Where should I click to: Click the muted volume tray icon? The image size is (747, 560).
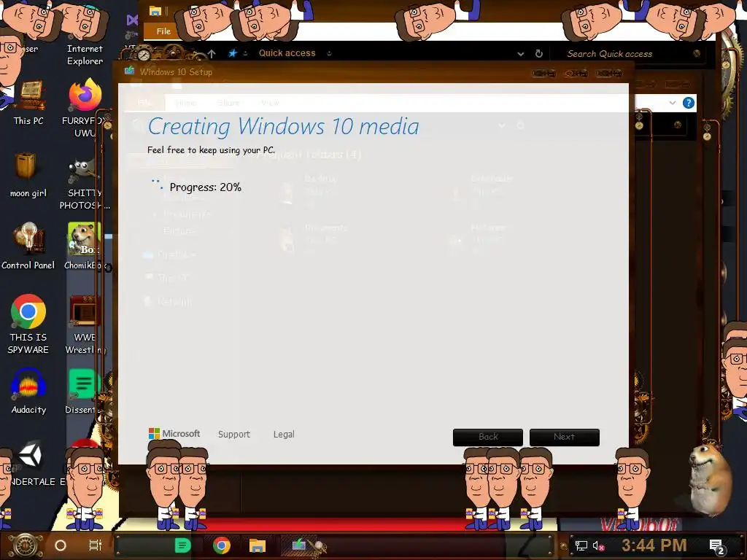[x=598, y=545]
